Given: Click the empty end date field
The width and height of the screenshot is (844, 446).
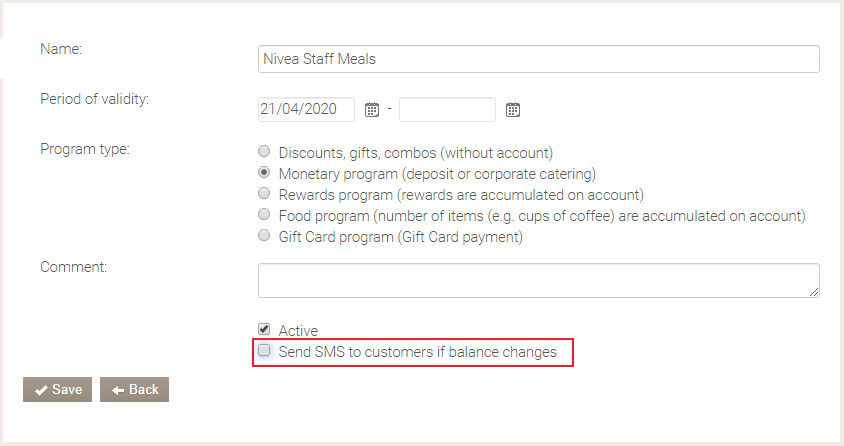Looking at the screenshot, I should 447,110.
